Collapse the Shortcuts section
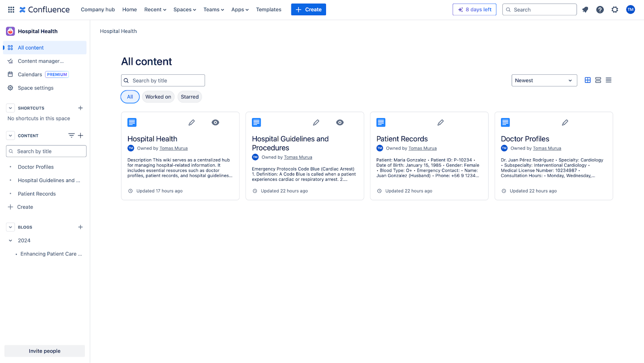Image resolution: width=644 pixels, height=363 pixels. (10, 108)
